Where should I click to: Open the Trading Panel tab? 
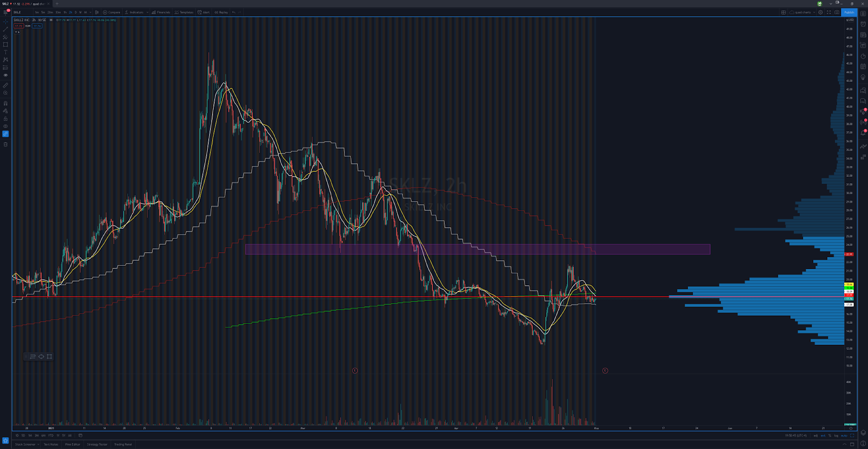(x=123, y=444)
